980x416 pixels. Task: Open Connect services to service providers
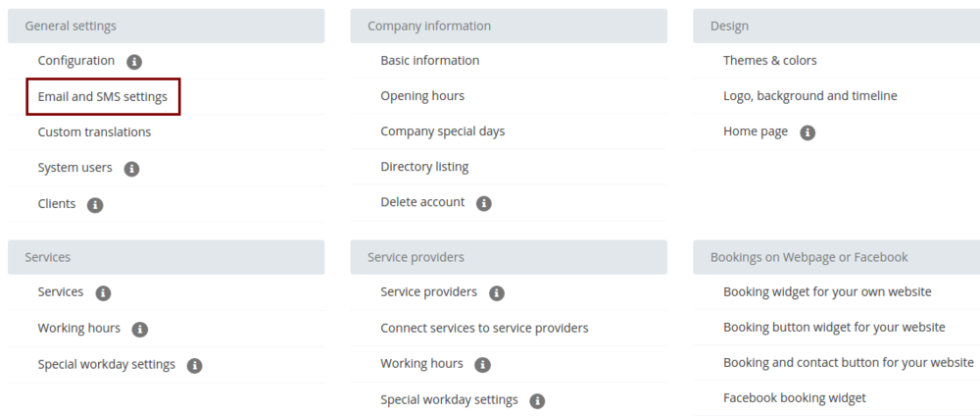pyautogui.click(x=484, y=328)
